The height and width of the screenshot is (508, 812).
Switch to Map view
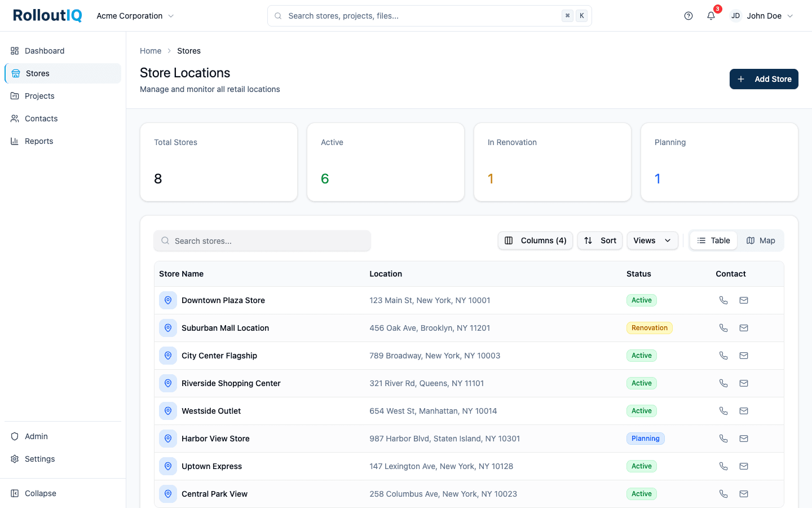761,240
